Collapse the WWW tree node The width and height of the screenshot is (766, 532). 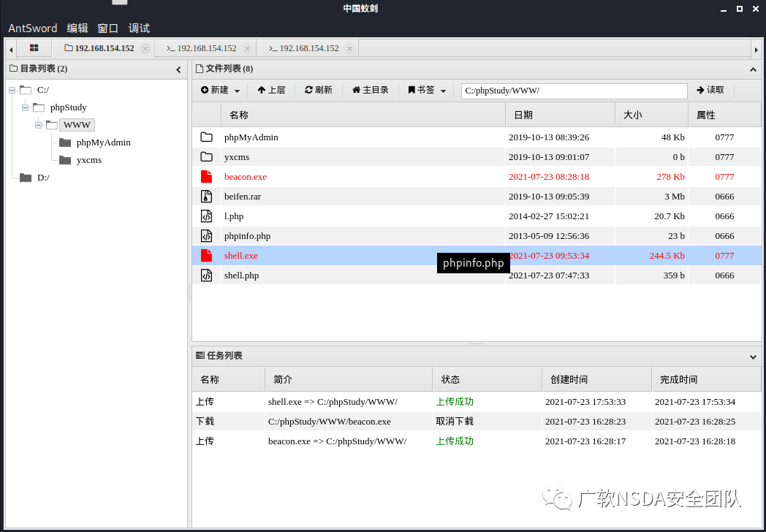[38, 125]
